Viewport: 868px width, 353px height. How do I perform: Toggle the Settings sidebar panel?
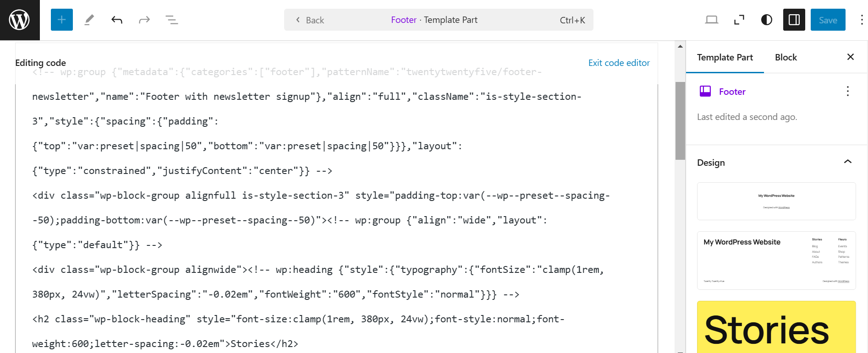click(x=794, y=20)
